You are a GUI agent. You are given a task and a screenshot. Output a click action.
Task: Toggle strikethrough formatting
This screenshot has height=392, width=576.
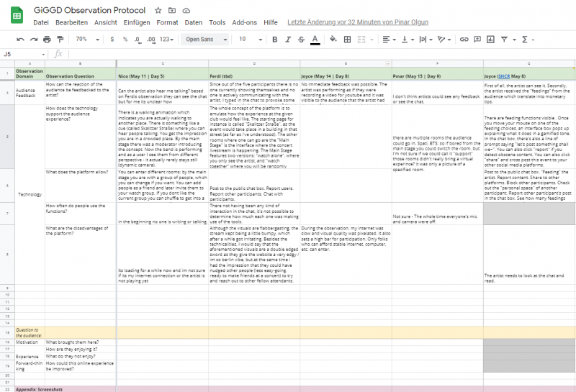300,39
